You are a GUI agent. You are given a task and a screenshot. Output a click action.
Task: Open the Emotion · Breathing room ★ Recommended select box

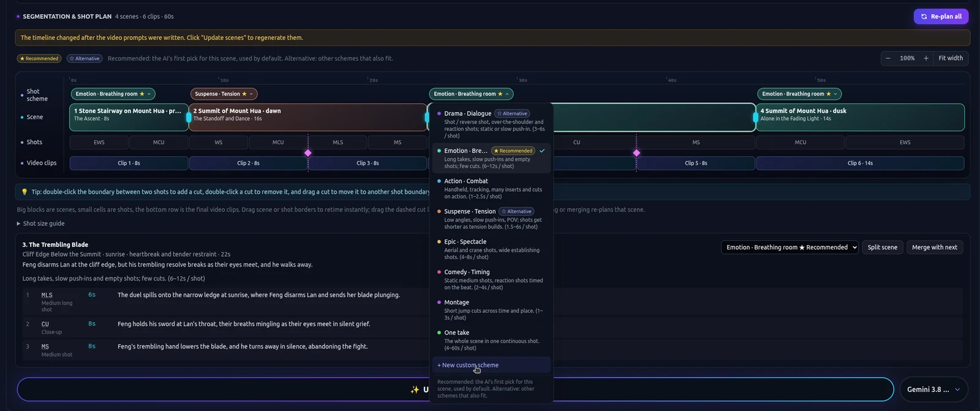point(790,247)
